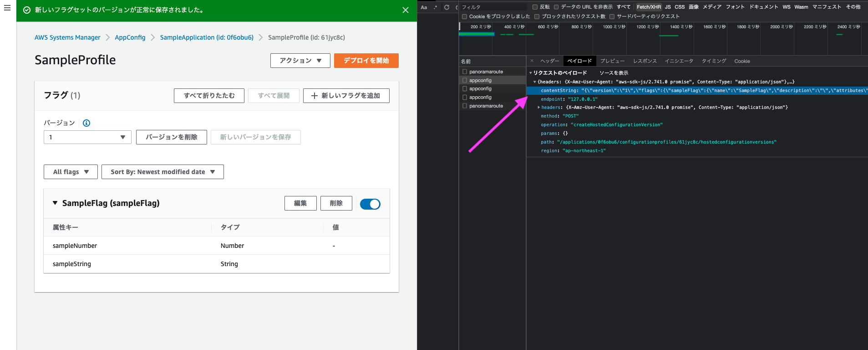
Task: Filter network requests by メディア
Action: click(712, 7)
